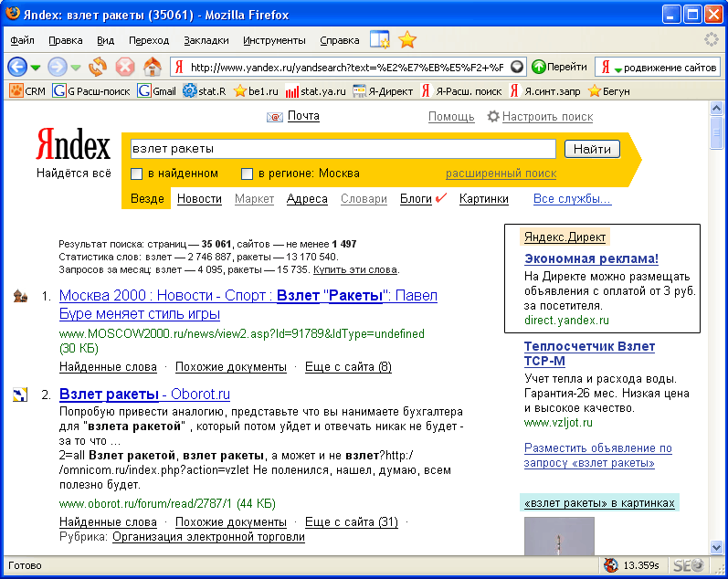The image size is (728, 579).
Task: Enable the 'в регионе: Москва' checkbox
Action: pos(247,174)
